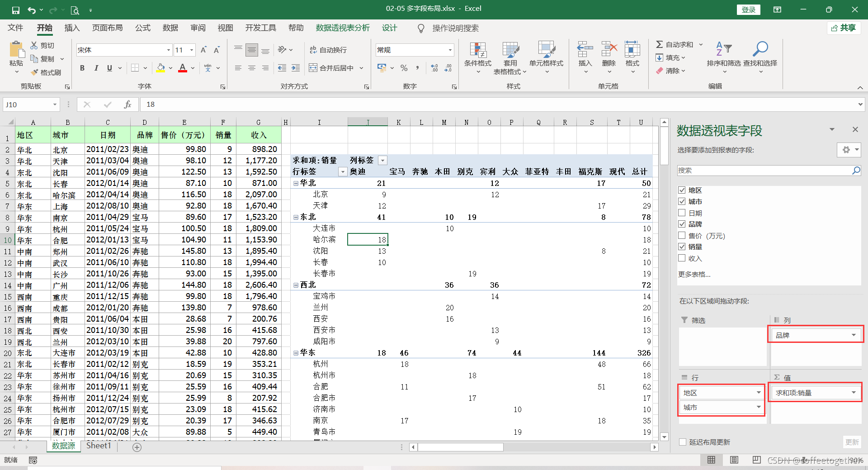Collapse the 华北 group in pivot table
868x470 pixels.
(296, 183)
